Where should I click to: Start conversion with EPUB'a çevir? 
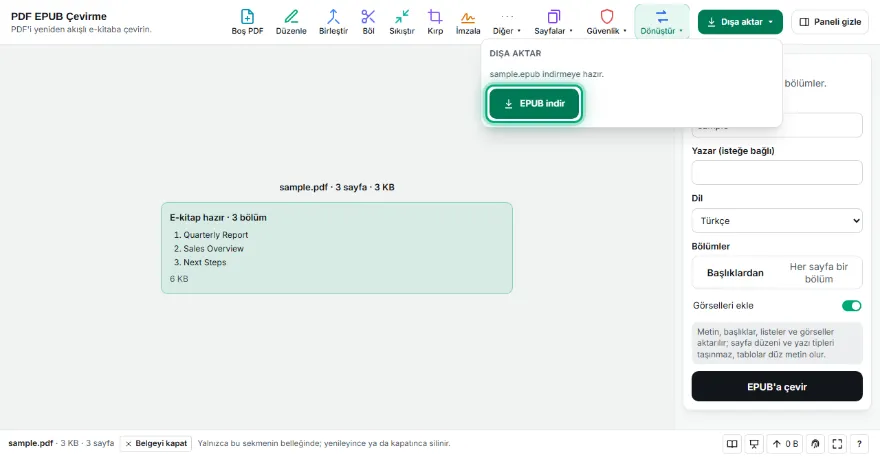click(777, 386)
